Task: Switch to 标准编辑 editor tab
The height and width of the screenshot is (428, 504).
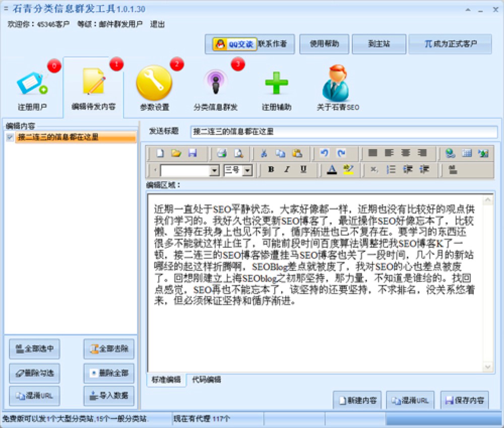Action: 166,380
